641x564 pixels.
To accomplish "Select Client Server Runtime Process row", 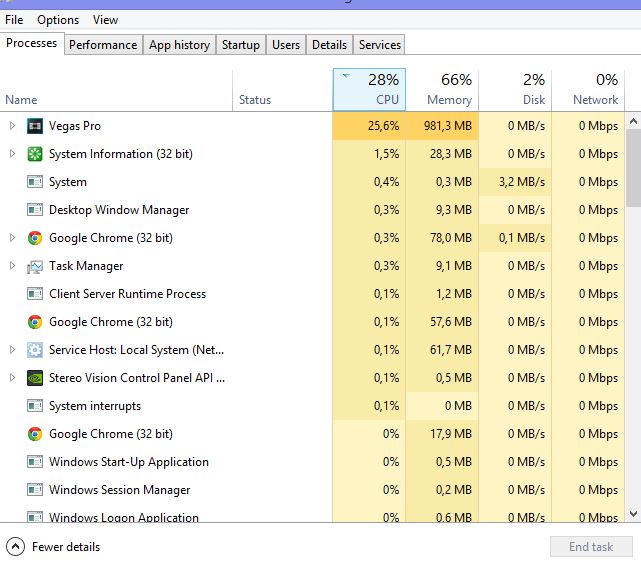I will [x=312, y=294].
